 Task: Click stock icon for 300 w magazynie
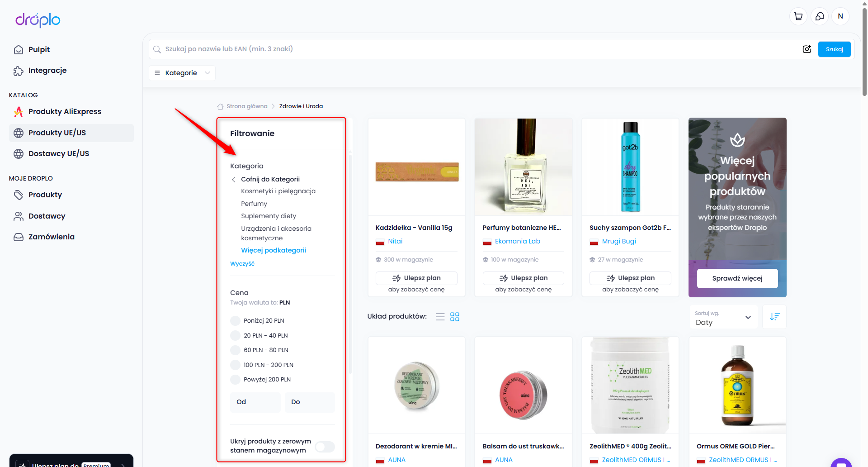[x=378, y=260]
